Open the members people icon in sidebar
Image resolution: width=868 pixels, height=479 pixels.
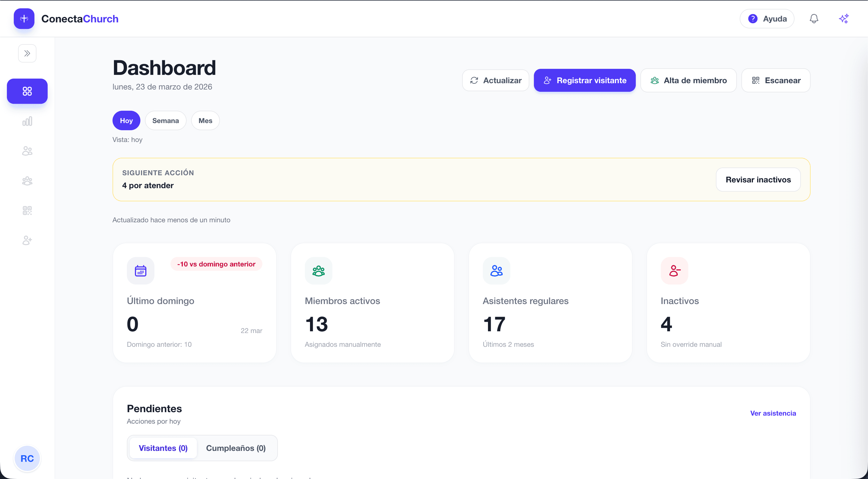click(x=27, y=151)
